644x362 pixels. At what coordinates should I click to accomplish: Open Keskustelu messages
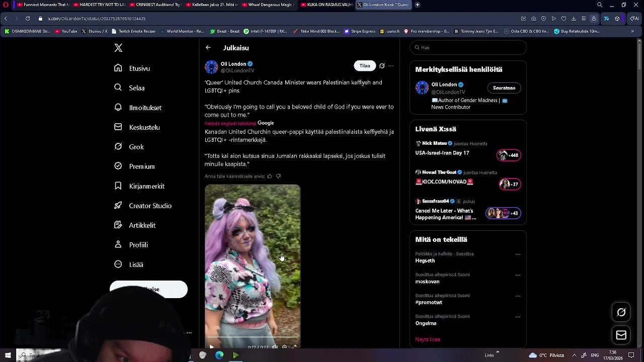137,127
